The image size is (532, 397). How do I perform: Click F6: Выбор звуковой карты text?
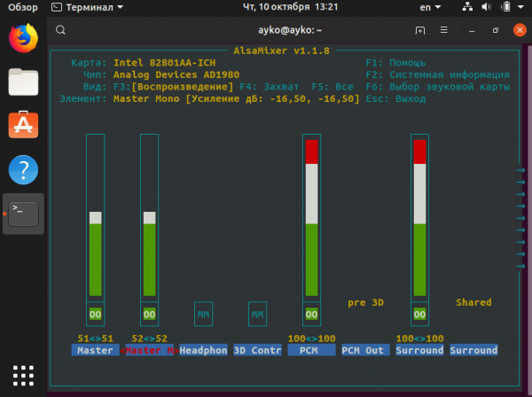click(438, 87)
